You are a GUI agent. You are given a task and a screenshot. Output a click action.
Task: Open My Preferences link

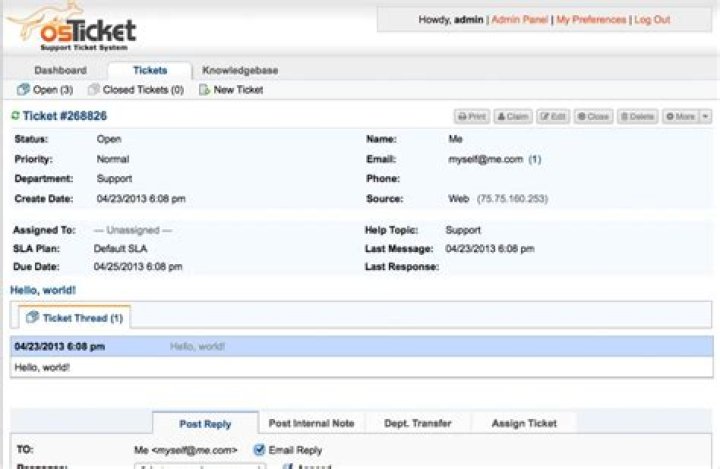(591, 20)
